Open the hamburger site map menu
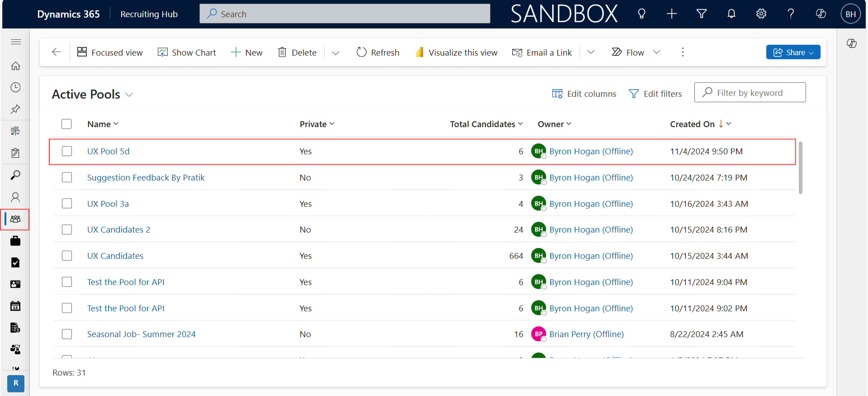The image size is (868, 396). [16, 42]
